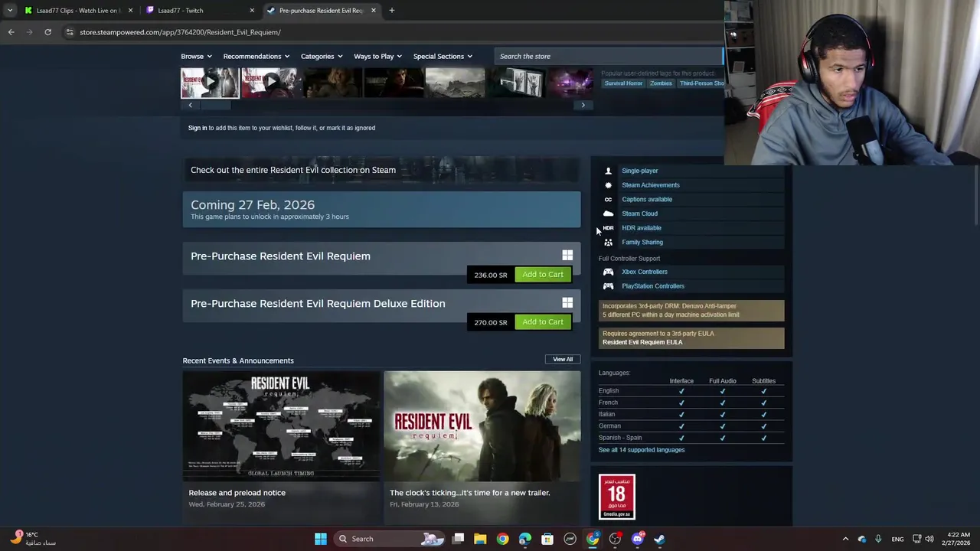Image resolution: width=980 pixels, height=551 pixels.
Task: Click the Captions available CC icon
Action: point(608,199)
